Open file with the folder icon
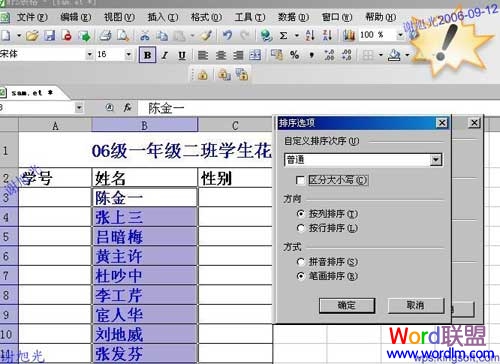This screenshot has width=500, height=364. click(x=33, y=35)
